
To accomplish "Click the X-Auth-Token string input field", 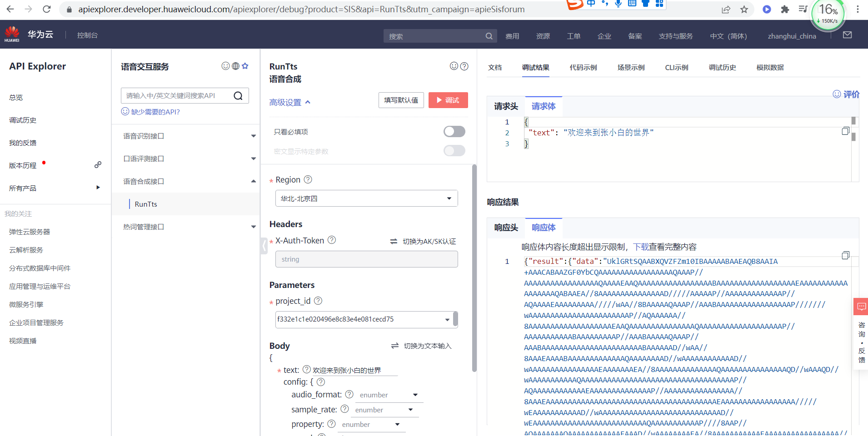I will coord(366,259).
